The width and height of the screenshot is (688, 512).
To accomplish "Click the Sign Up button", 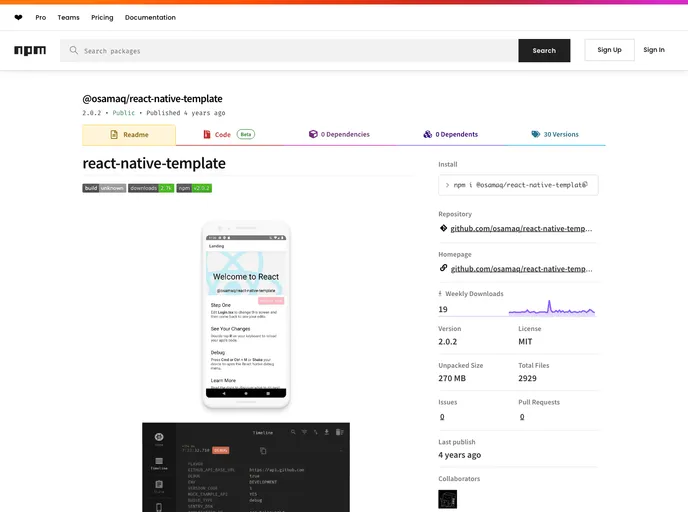I will click(x=609, y=50).
